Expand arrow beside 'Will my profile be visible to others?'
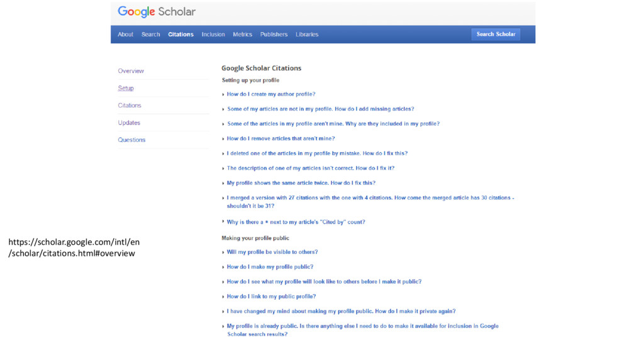 pyautogui.click(x=223, y=253)
